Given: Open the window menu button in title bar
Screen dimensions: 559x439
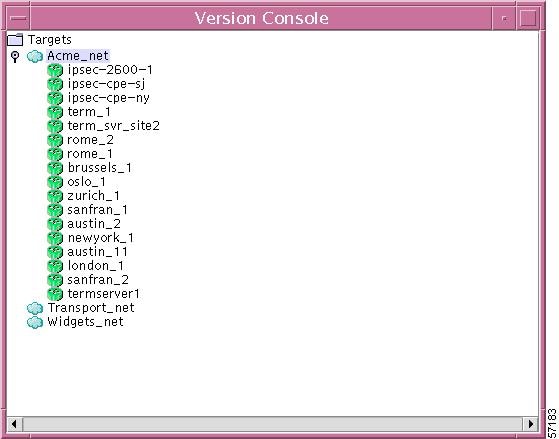Looking at the screenshot, I should (18, 18).
